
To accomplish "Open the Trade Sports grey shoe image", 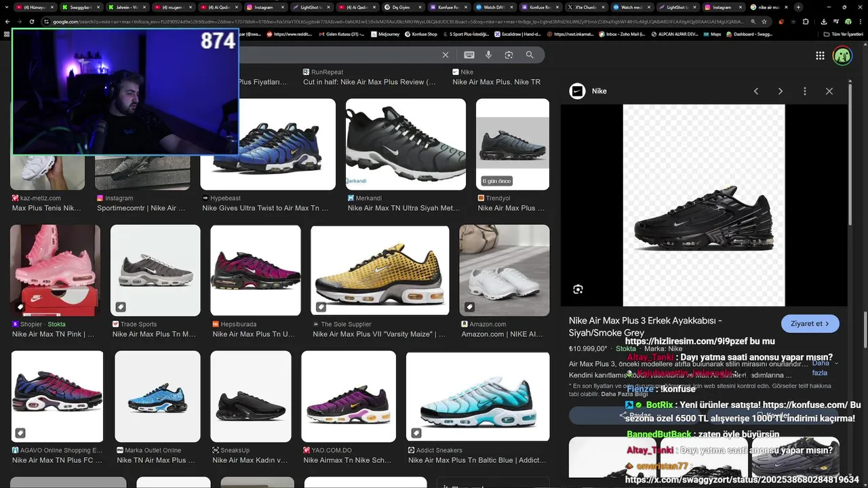I will pos(155,270).
